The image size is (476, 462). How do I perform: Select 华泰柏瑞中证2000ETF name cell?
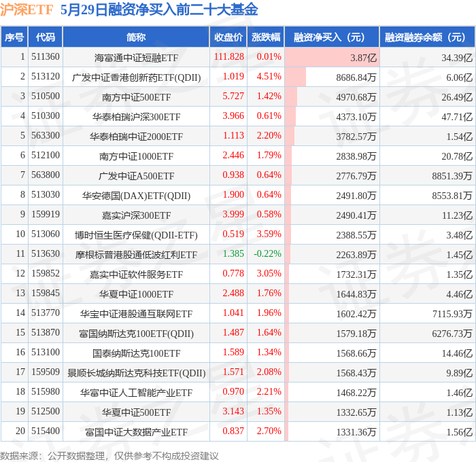pyautogui.click(x=136, y=136)
